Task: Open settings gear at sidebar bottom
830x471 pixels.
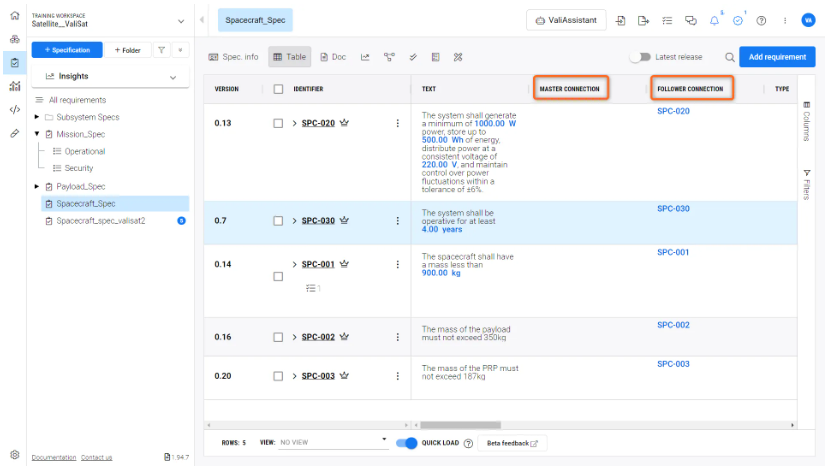Action: [15, 455]
